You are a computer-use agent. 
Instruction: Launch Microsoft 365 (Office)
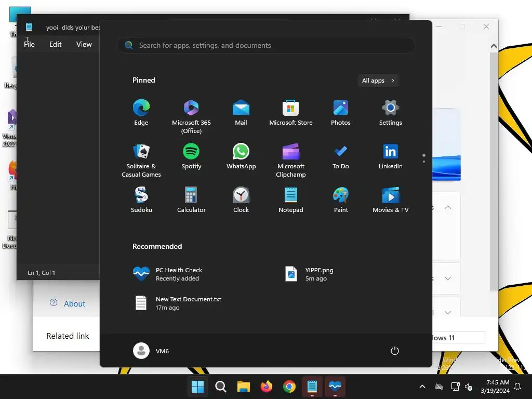191,117
